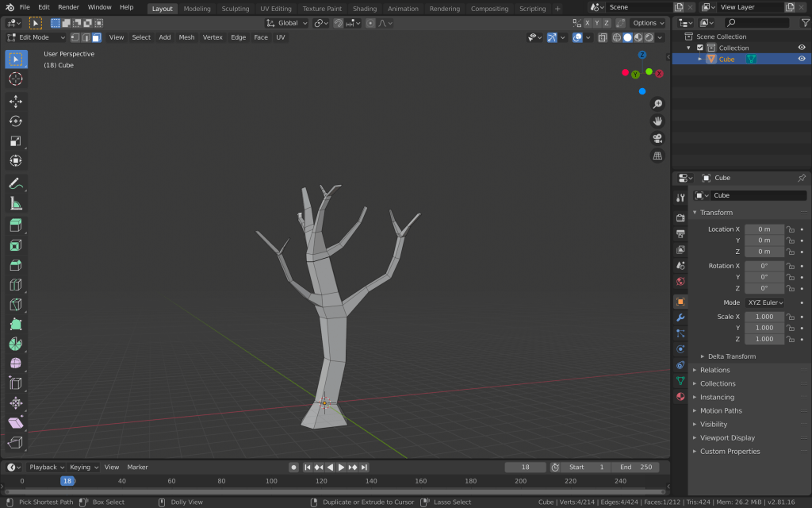Click frame 18 marker on the timeline
This screenshot has width=812, height=508.
[67, 481]
